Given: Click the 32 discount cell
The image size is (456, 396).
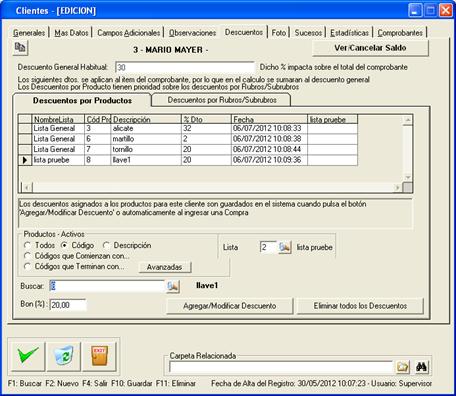Looking at the screenshot, I should click(x=206, y=129).
